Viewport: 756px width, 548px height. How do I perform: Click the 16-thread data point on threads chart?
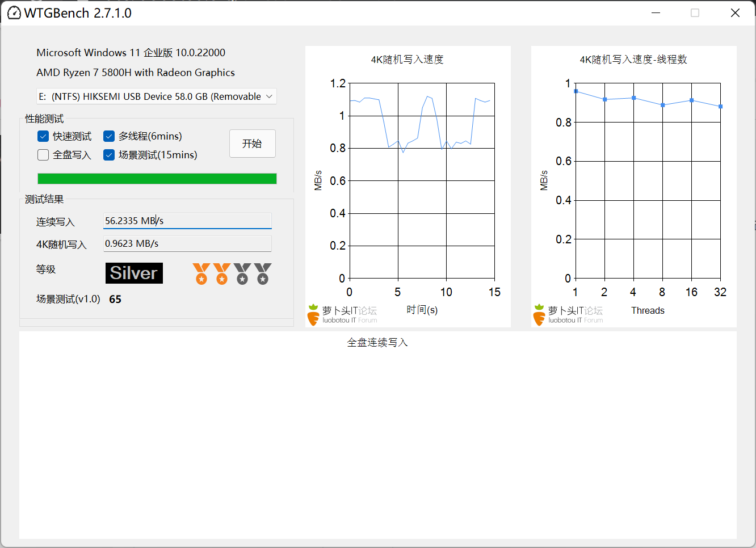click(691, 100)
